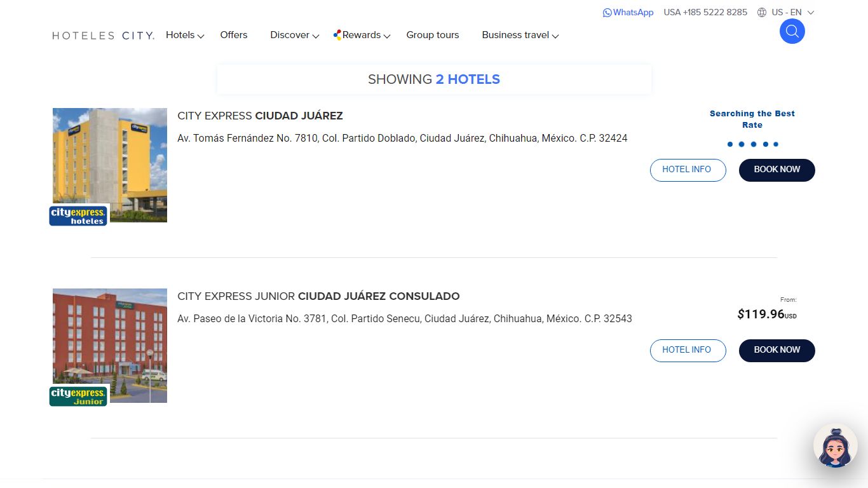
Task: Click the $119.96 USD price
Action: click(x=767, y=314)
